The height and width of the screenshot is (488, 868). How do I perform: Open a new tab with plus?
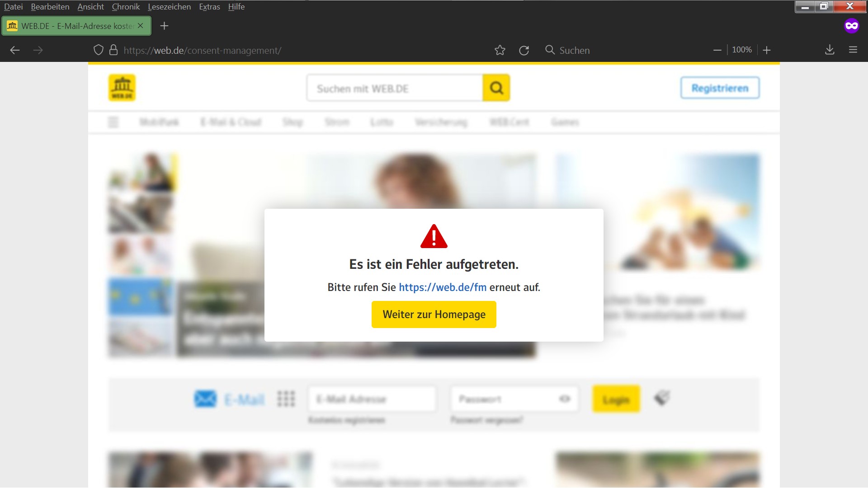[164, 26]
